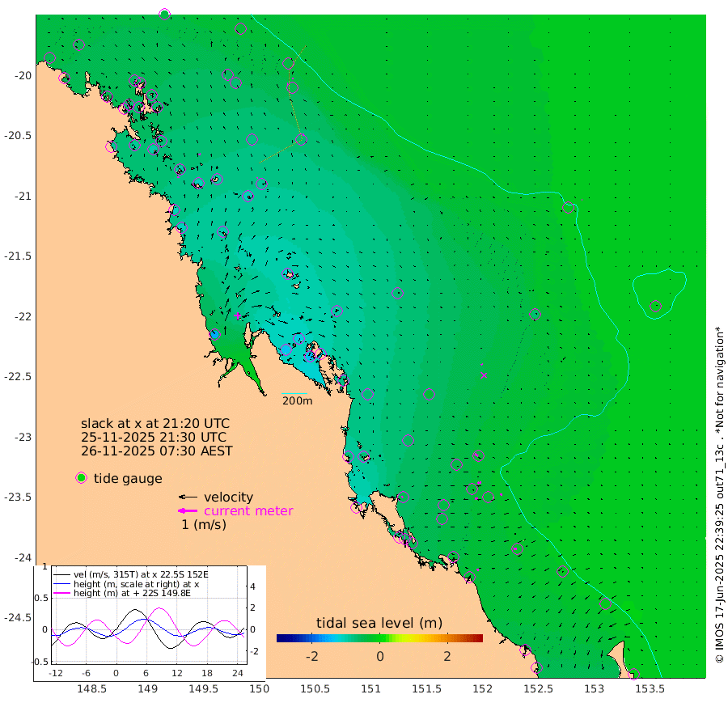Click the tidal sea level colorbar
The height and width of the screenshot is (707, 728).
pos(379,638)
